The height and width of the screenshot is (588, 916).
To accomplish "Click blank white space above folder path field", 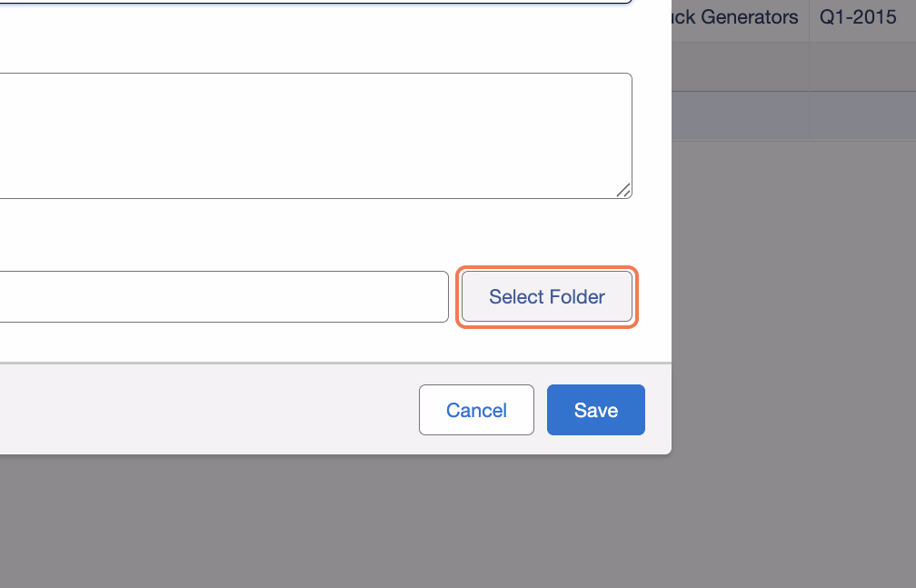I will [315, 234].
